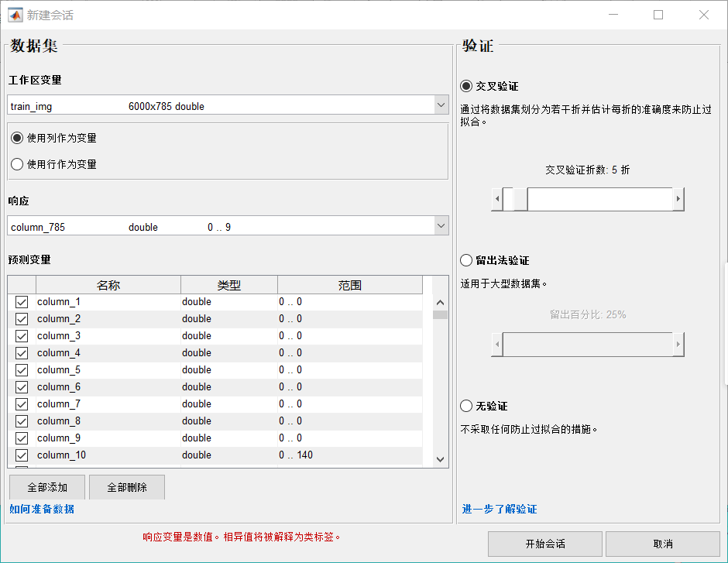Click the 全部添加 button
This screenshot has width=728, height=563.
tap(47, 487)
